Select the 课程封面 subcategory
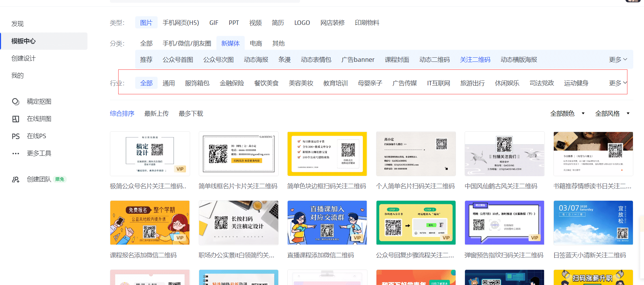 [397, 60]
